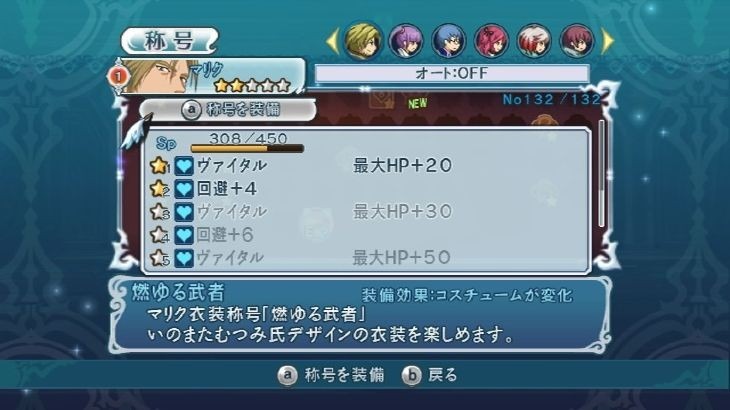Click the SP progress bar 308/450
This screenshot has width=730, height=410.
point(247,148)
